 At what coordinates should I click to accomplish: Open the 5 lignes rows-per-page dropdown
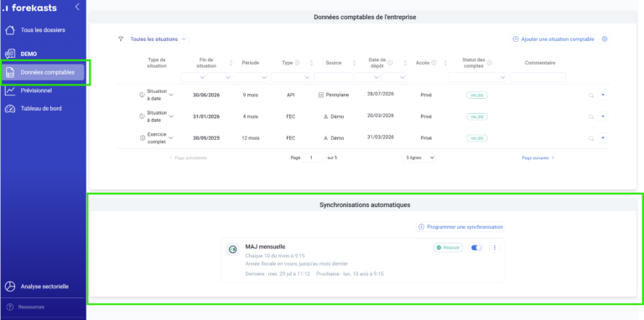pyautogui.click(x=419, y=157)
